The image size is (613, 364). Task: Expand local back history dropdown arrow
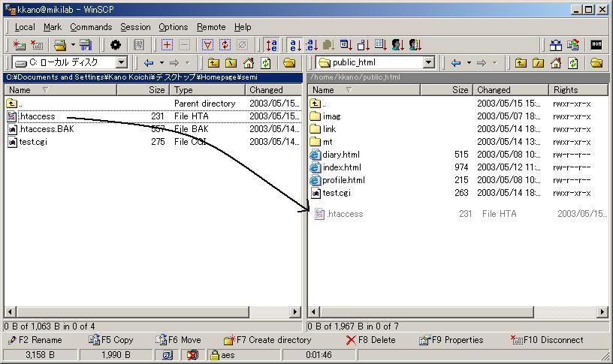162,63
